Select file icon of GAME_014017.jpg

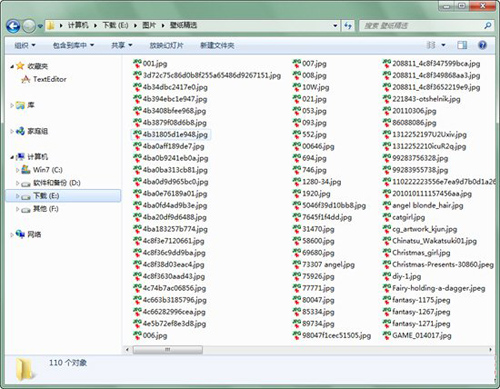click(x=387, y=335)
